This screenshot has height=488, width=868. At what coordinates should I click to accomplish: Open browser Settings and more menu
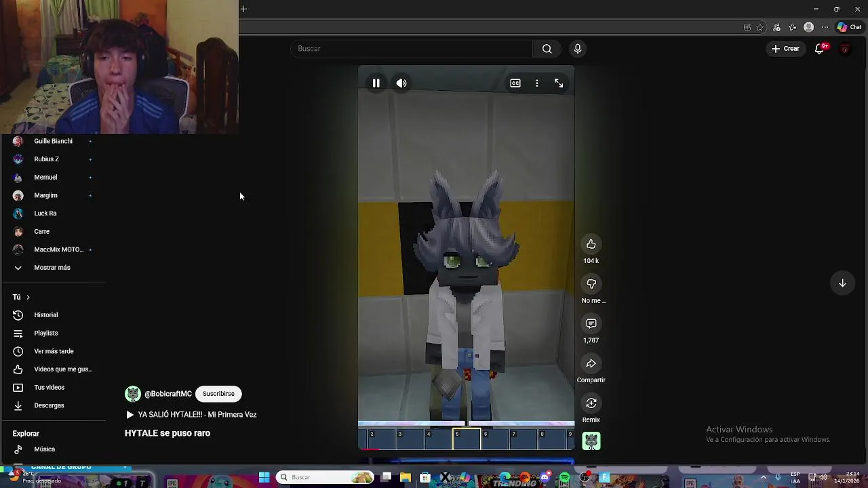tap(825, 27)
